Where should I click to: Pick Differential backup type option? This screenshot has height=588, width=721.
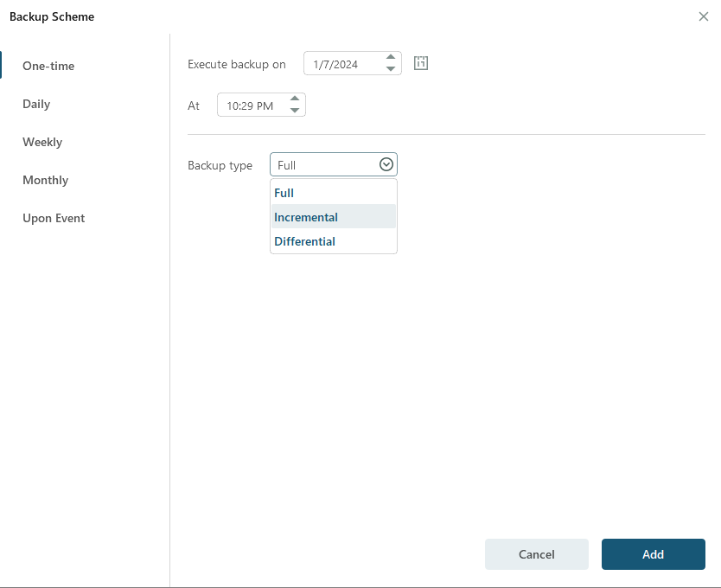pos(304,241)
